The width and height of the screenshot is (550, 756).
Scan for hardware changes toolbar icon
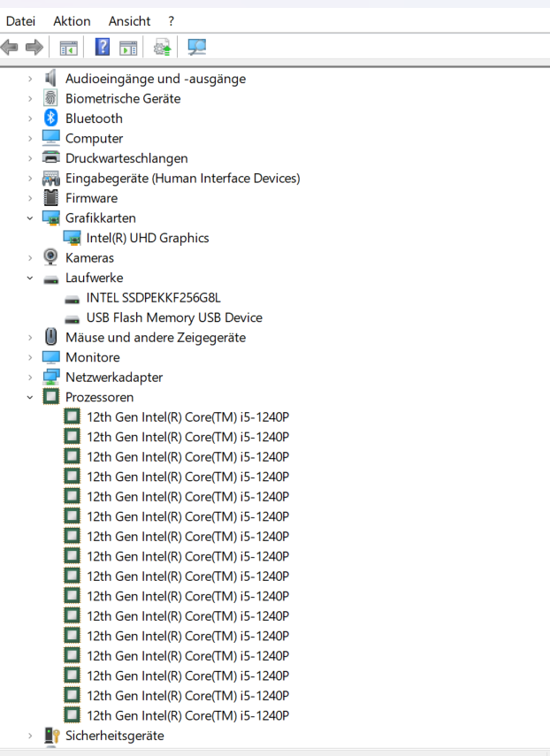pyautogui.click(x=196, y=47)
